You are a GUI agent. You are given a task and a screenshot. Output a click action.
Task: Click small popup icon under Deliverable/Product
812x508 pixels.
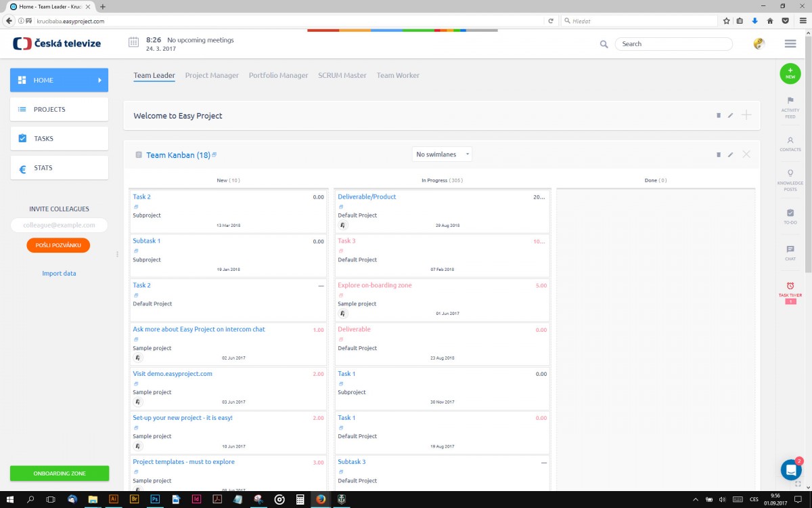pyautogui.click(x=340, y=207)
